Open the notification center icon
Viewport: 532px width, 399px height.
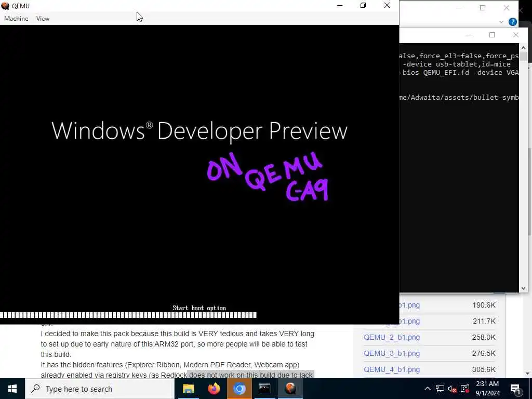[x=516, y=389]
